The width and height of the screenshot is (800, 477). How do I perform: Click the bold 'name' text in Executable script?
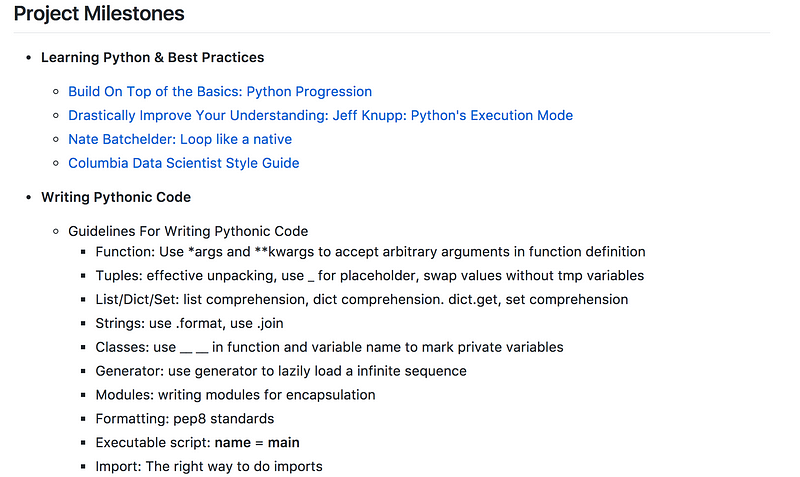pos(232,443)
